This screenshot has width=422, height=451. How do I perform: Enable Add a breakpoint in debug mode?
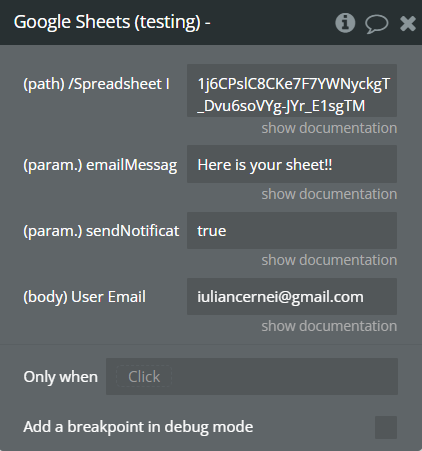click(x=386, y=427)
